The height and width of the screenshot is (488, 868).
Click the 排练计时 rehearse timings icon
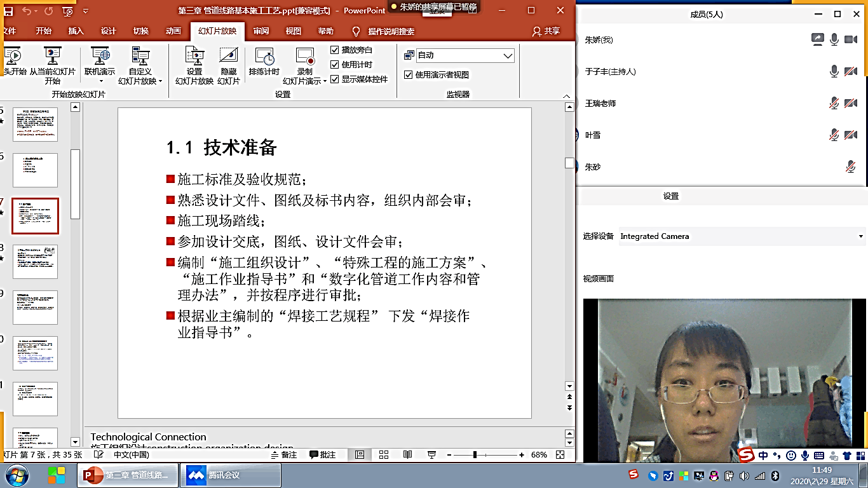(264, 57)
